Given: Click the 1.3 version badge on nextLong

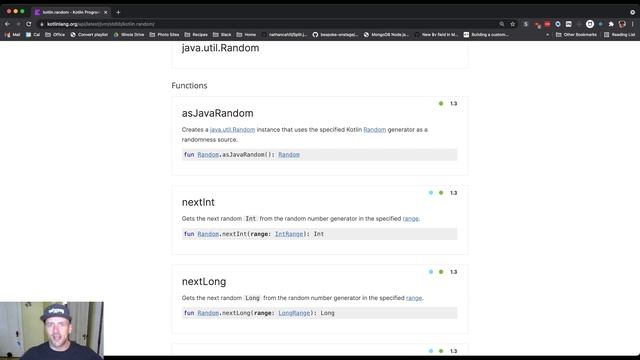Looking at the screenshot, I should coord(453,272).
